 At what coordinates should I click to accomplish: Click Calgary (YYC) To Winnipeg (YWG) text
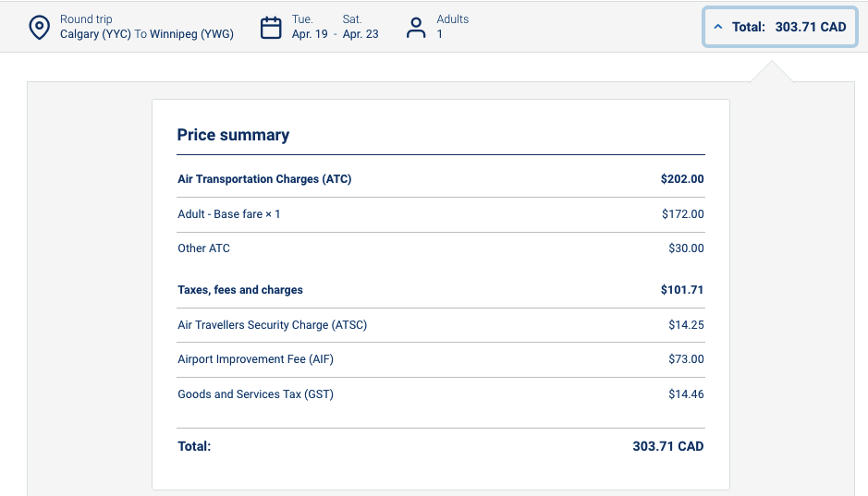point(146,34)
